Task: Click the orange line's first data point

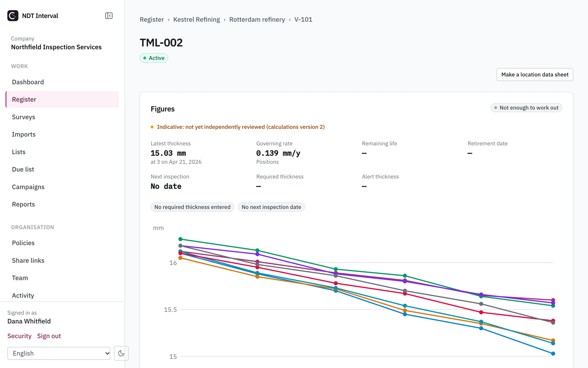Action: pyautogui.click(x=181, y=258)
